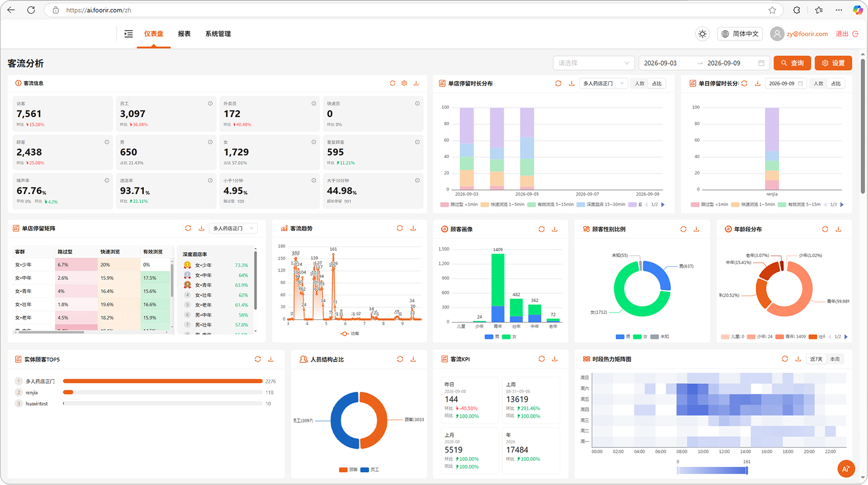Show info tooltip on 员工 card
Image resolution: width=868 pixels, height=485 pixels.
(x=210, y=103)
